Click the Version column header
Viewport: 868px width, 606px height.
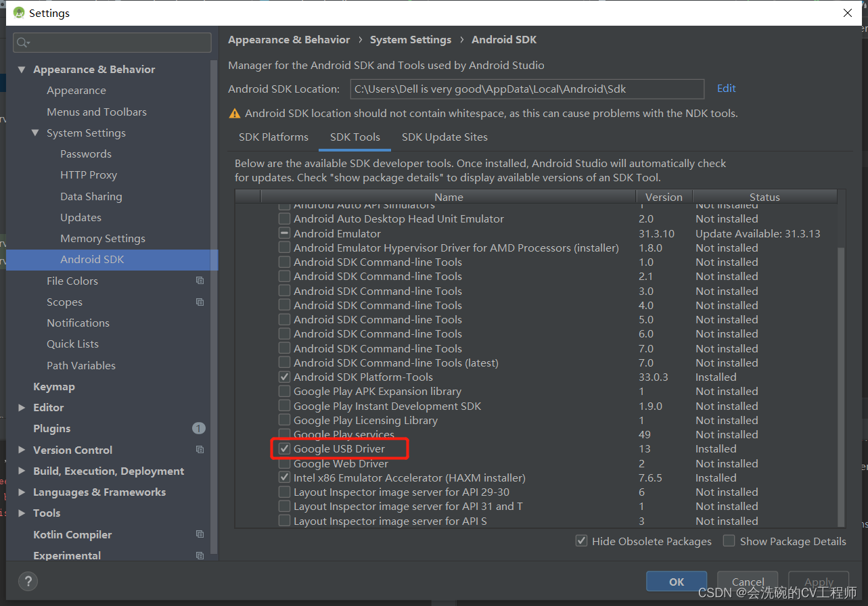[664, 197]
